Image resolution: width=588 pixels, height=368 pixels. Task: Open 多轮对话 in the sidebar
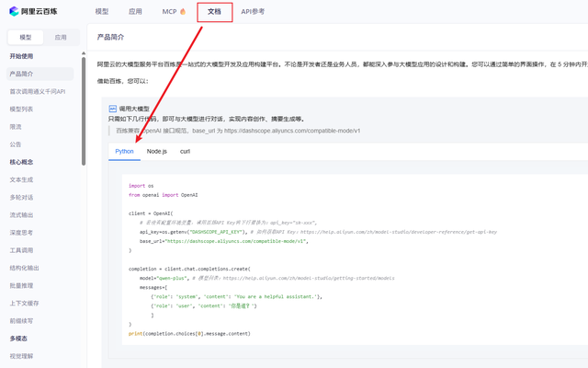[x=21, y=198]
